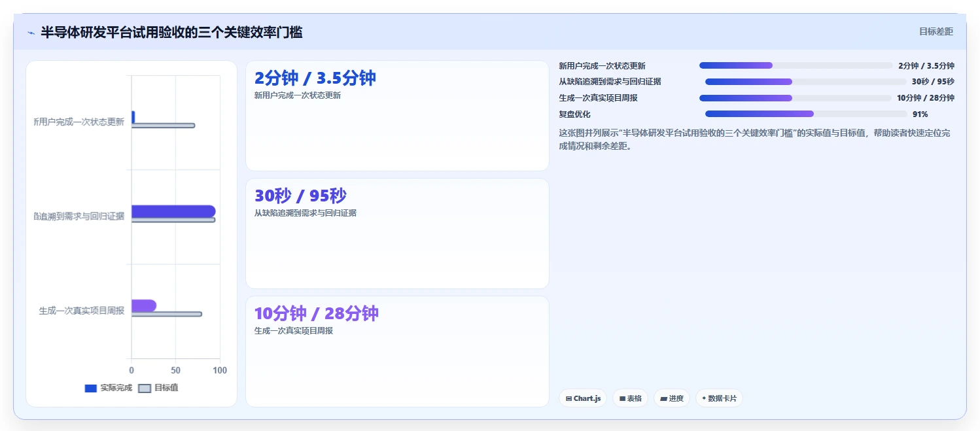Open the 30秒 / 95秒 data card
The image size is (980, 431).
pos(397,233)
